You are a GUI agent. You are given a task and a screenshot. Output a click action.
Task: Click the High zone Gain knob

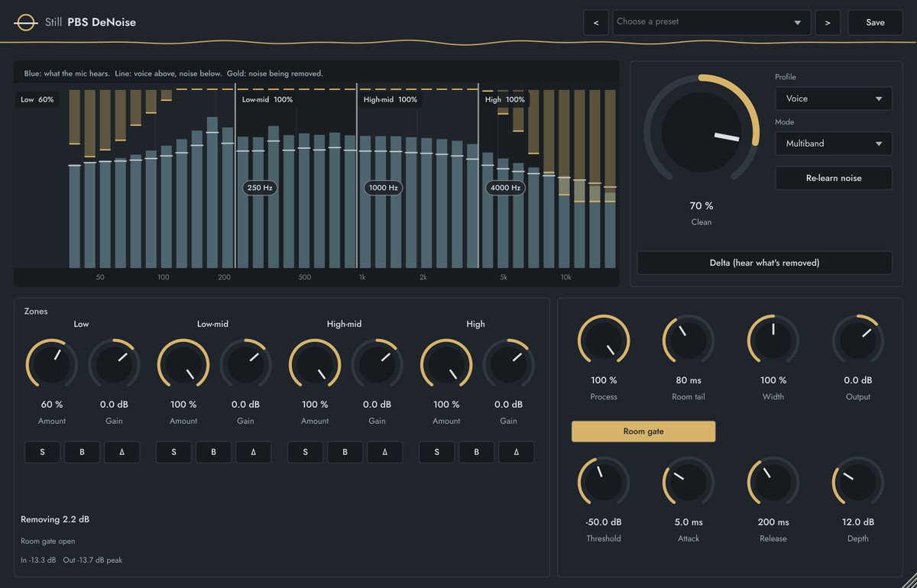509,364
